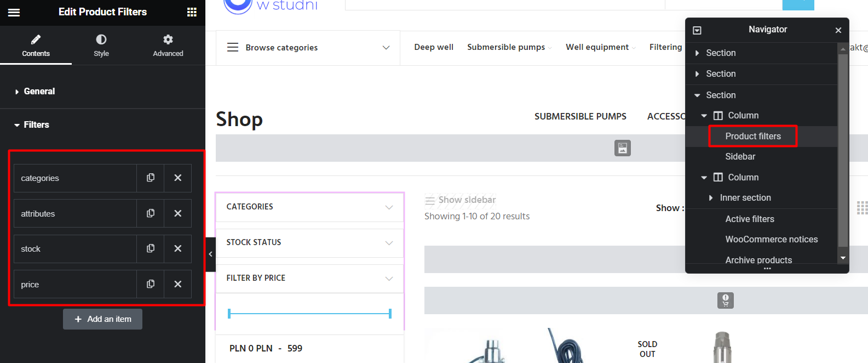Switch to the Advanced tab
Image resolution: width=868 pixels, height=363 pixels.
(168, 46)
